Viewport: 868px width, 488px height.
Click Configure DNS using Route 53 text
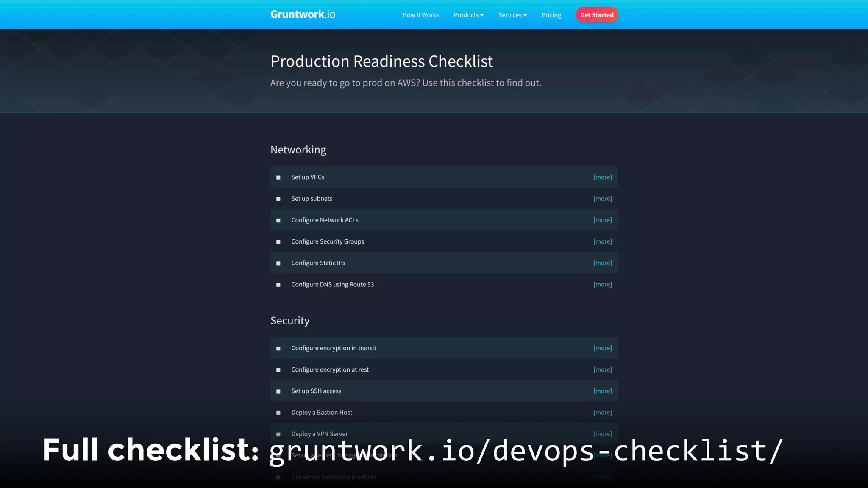coord(332,284)
